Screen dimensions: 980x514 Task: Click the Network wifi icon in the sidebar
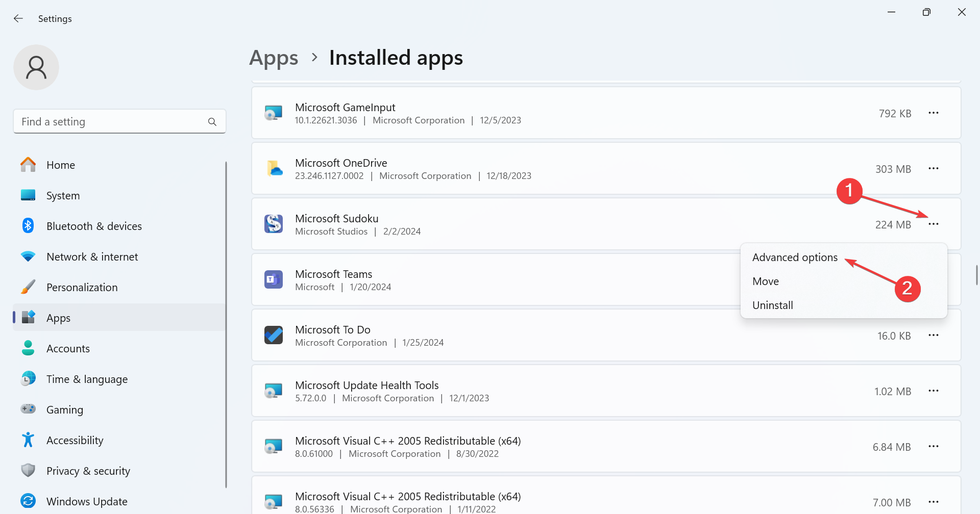(x=28, y=256)
